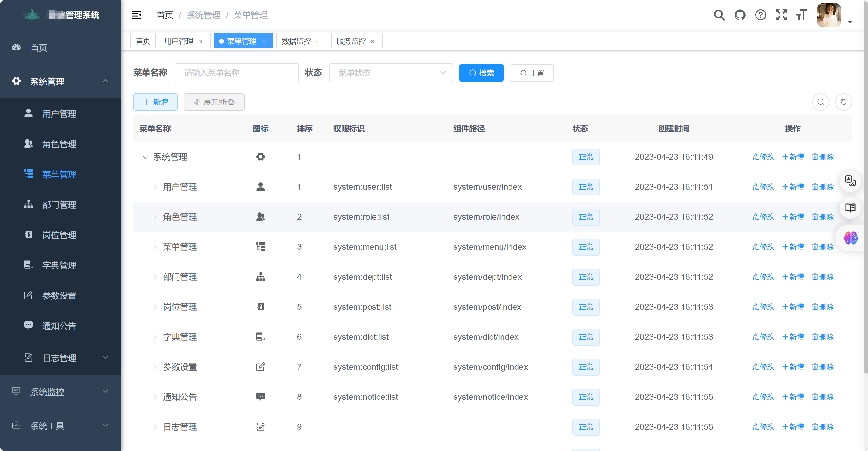The image size is (868, 451).
Task: Click the 展开/折叠 button
Action: (x=214, y=102)
